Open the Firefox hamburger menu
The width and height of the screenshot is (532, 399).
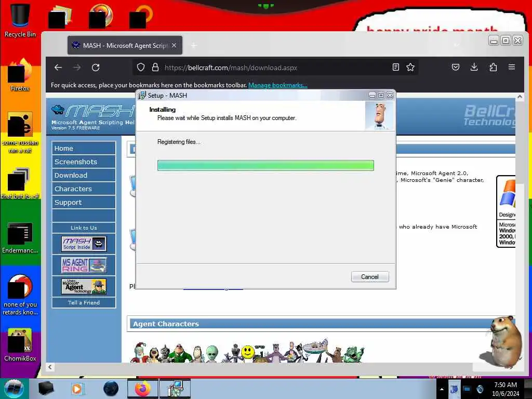pos(512,67)
